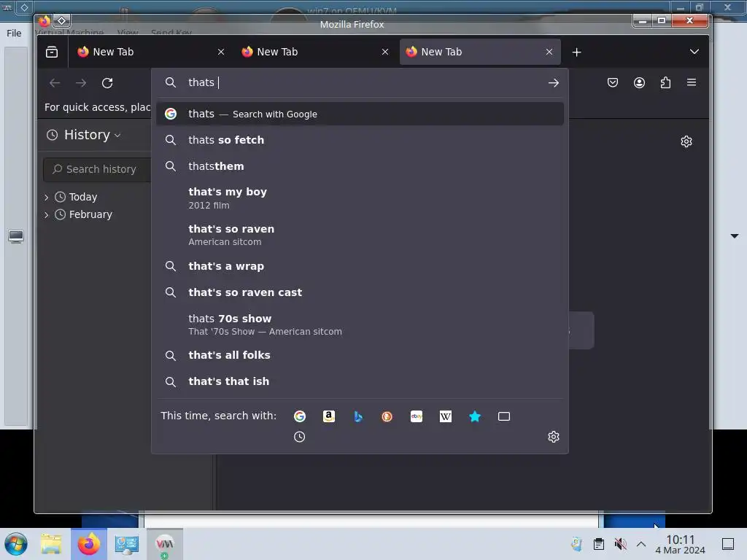747x560 pixels.
Task: Open File Explorer from taskbar
Action: (51, 544)
